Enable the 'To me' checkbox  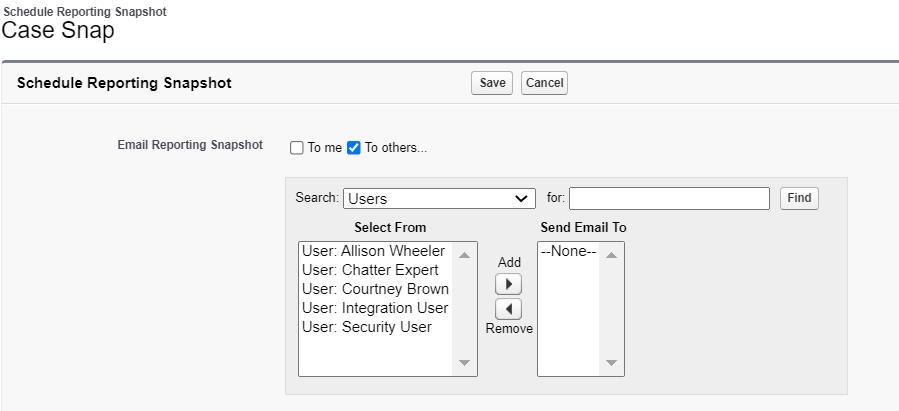click(x=297, y=148)
